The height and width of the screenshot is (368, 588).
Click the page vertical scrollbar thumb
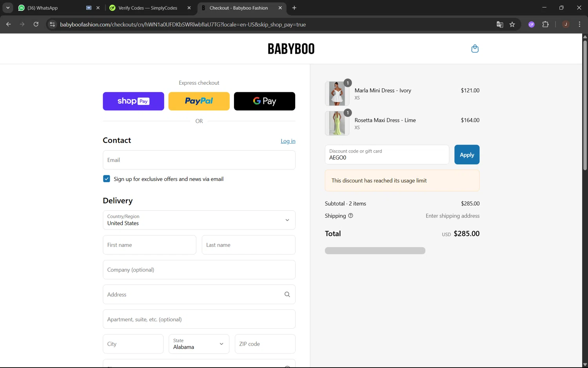pyautogui.click(x=585, y=105)
